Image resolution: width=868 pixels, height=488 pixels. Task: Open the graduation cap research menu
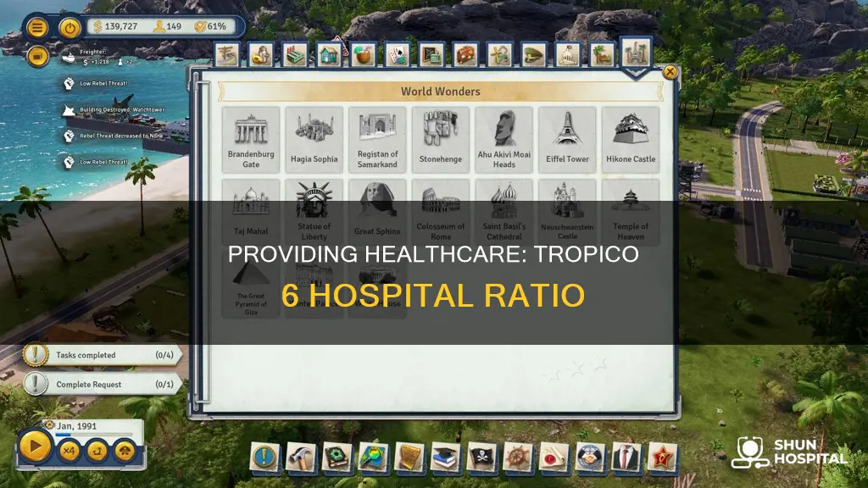445,457
